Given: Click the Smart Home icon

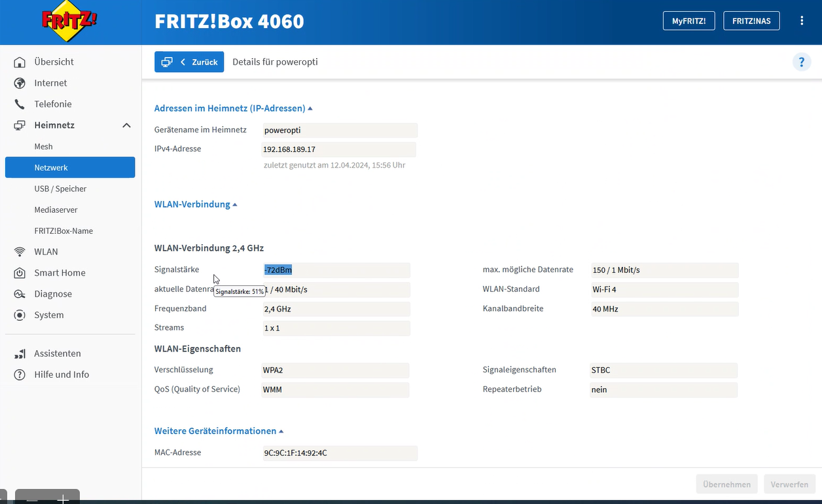Looking at the screenshot, I should coord(20,273).
